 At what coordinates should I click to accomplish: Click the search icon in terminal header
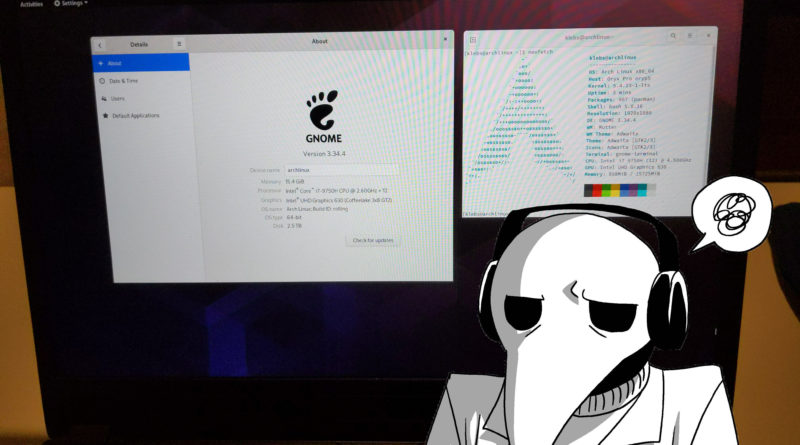click(x=673, y=36)
